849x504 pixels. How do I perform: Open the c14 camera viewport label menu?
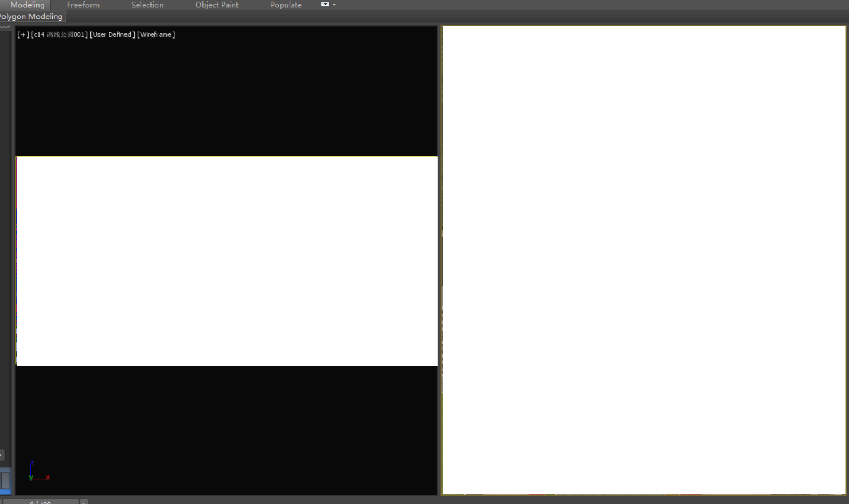[x=60, y=34]
